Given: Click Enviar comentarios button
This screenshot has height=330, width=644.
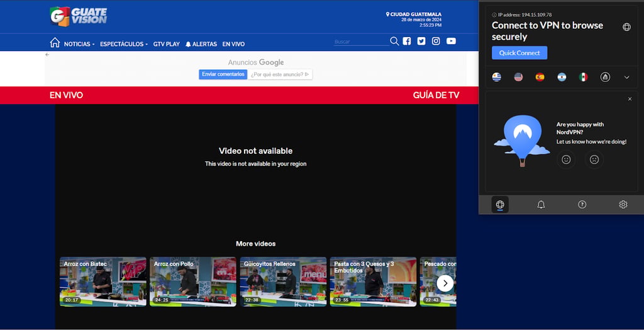Looking at the screenshot, I should (x=223, y=74).
